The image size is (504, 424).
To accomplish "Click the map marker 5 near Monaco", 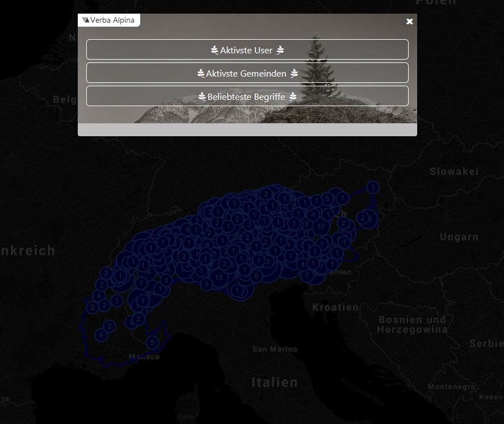I will pyautogui.click(x=152, y=342).
